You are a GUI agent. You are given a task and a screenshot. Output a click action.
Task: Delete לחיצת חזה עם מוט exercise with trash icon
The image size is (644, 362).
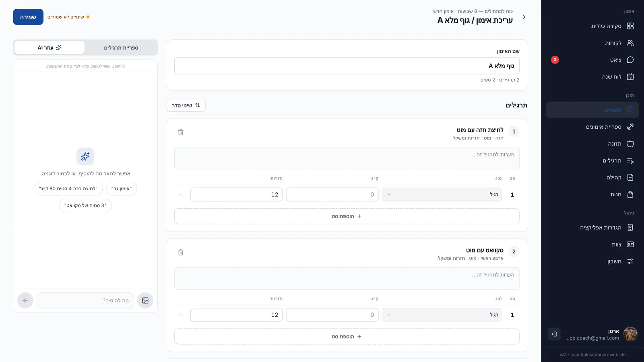tap(181, 132)
